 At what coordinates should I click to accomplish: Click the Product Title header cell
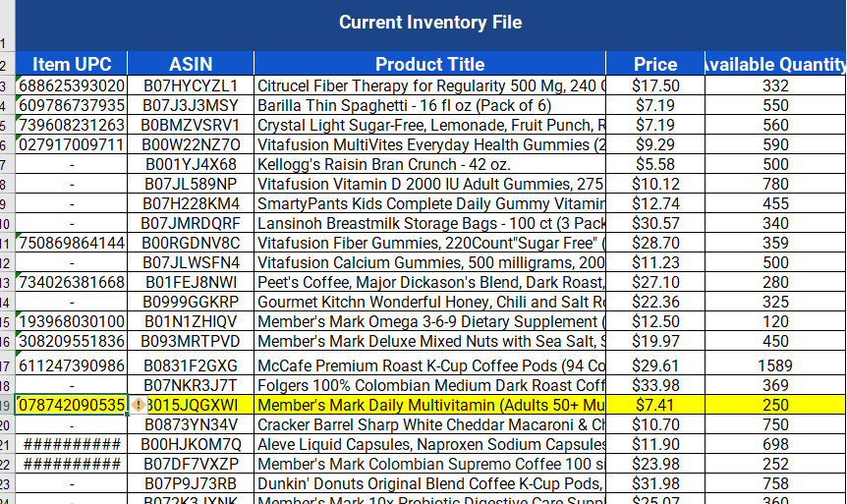coord(430,64)
